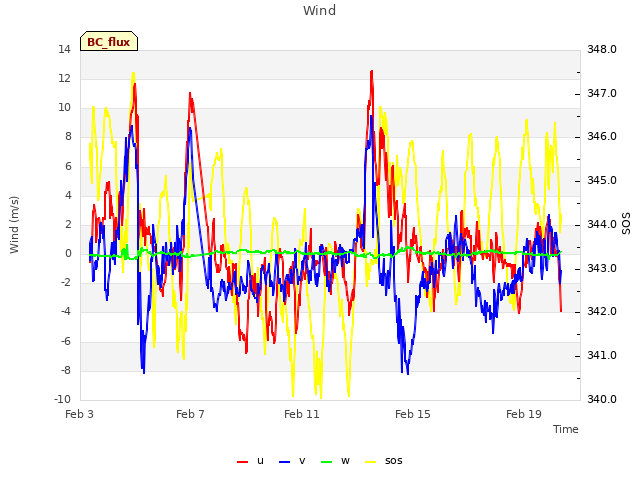Click the right axis value '341.0'
The height and width of the screenshot is (480, 640).
602,356
